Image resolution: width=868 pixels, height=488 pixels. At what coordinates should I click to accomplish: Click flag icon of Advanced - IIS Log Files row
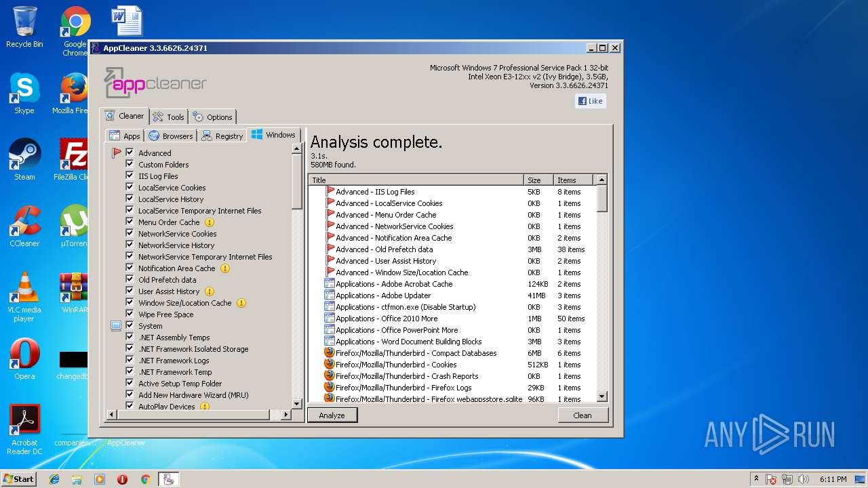[330, 192]
